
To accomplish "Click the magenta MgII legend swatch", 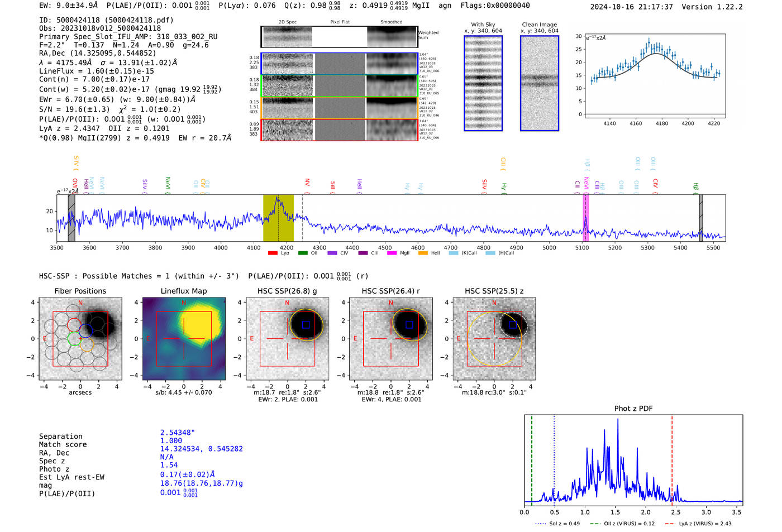I will (x=392, y=253).
